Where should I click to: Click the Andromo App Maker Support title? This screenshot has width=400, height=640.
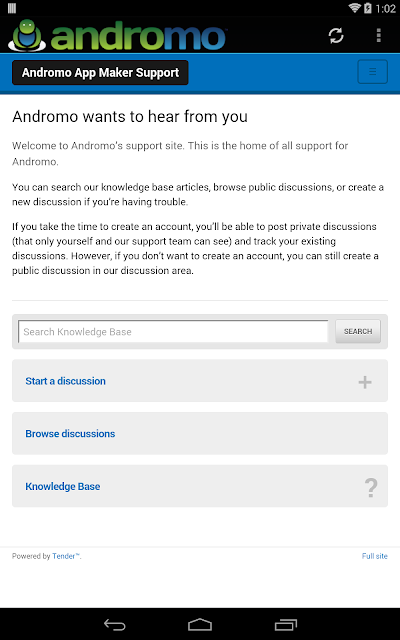[100, 73]
